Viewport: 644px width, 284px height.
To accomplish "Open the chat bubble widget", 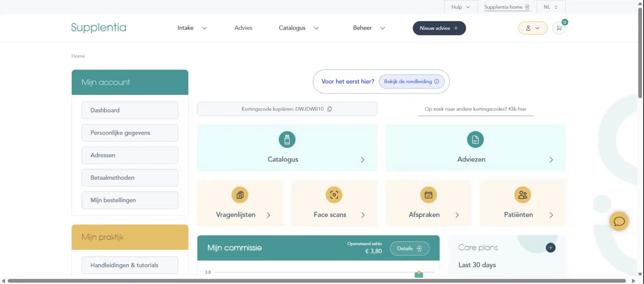I will (619, 221).
